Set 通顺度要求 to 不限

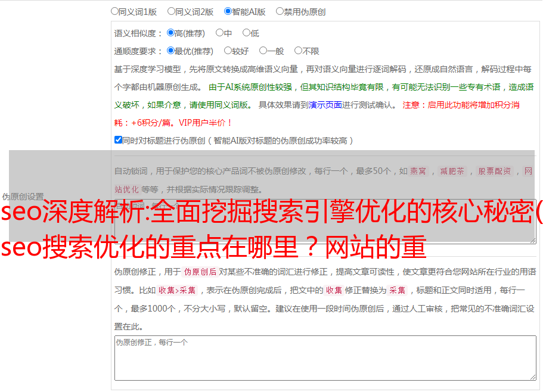click(298, 51)
